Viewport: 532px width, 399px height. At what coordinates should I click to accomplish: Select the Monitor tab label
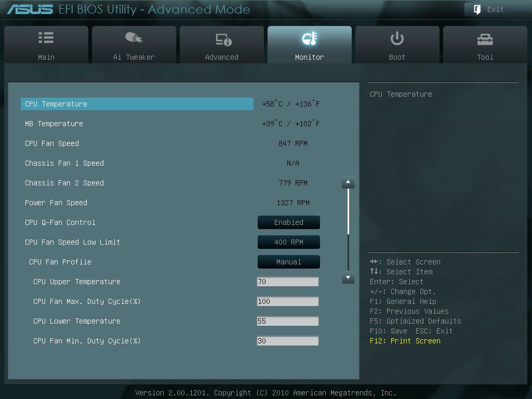click(x=310, y=57)
